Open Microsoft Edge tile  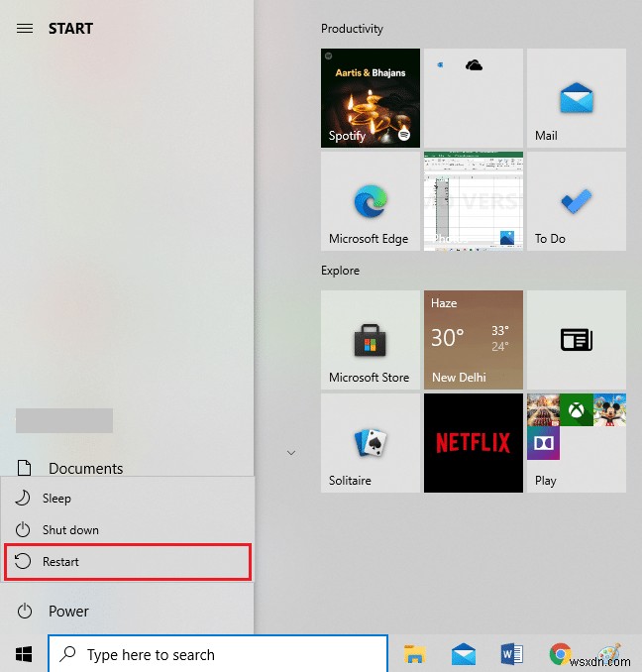click(x=370, y=201)
